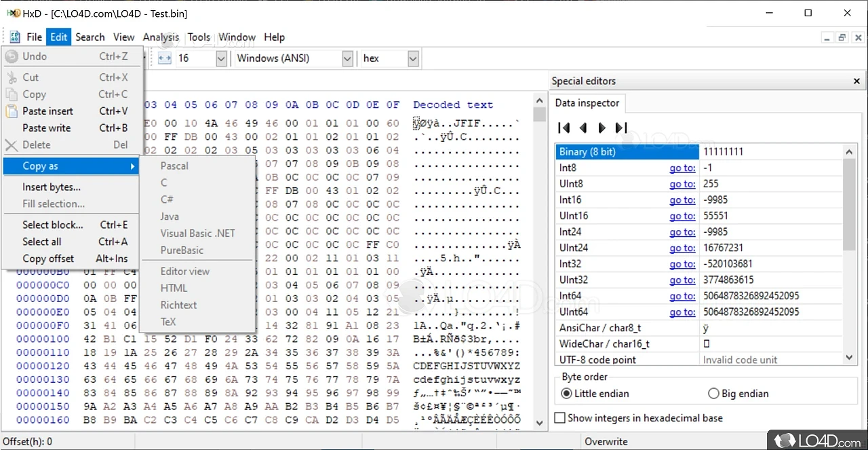Click the Cut scissors icon
This screenshot has width=868, height=450.
[12, 77]
